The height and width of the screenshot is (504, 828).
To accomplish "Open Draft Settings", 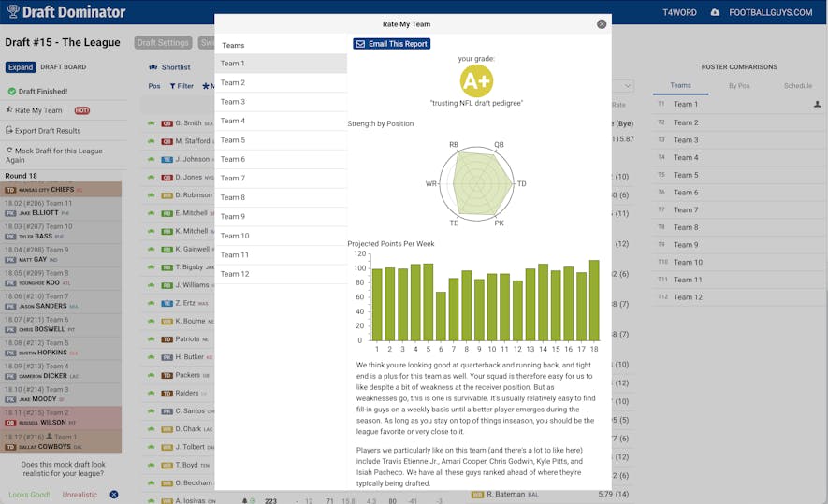I will pos(163,43).
